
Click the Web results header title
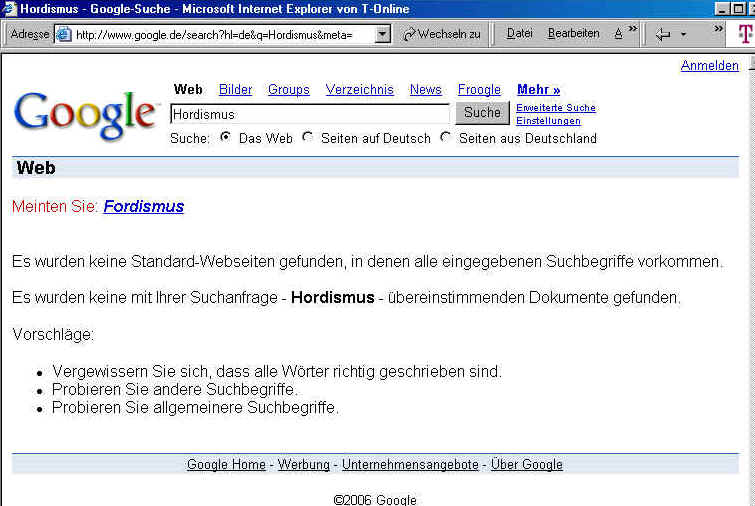(x=36, y=168)
